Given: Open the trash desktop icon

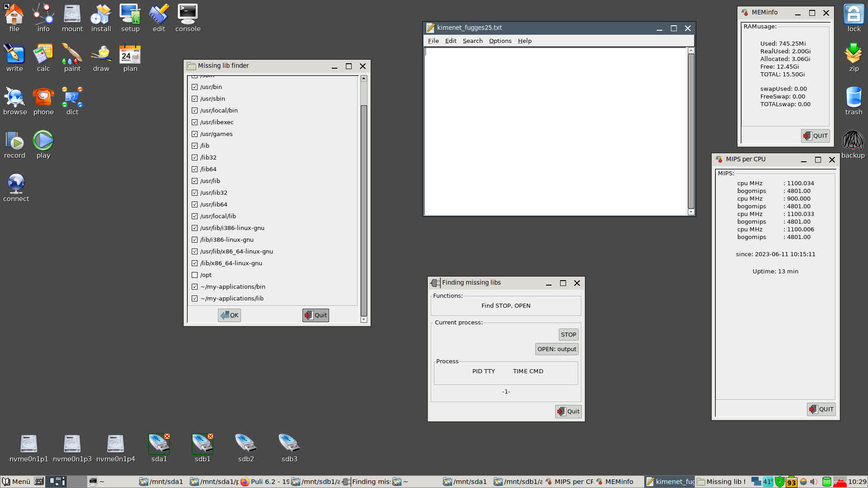Looking at the screenshot, I should pos(854,101).
